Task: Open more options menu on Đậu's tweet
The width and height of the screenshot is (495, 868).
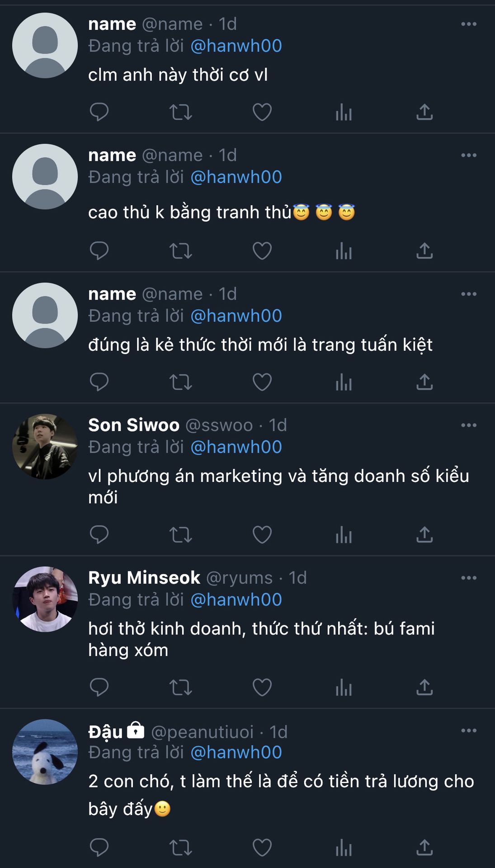Action: 468,731
